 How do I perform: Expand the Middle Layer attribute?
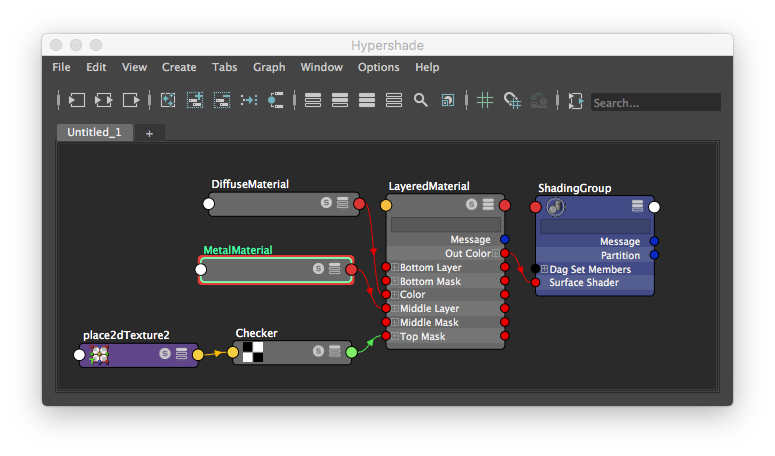pos(395,309)
